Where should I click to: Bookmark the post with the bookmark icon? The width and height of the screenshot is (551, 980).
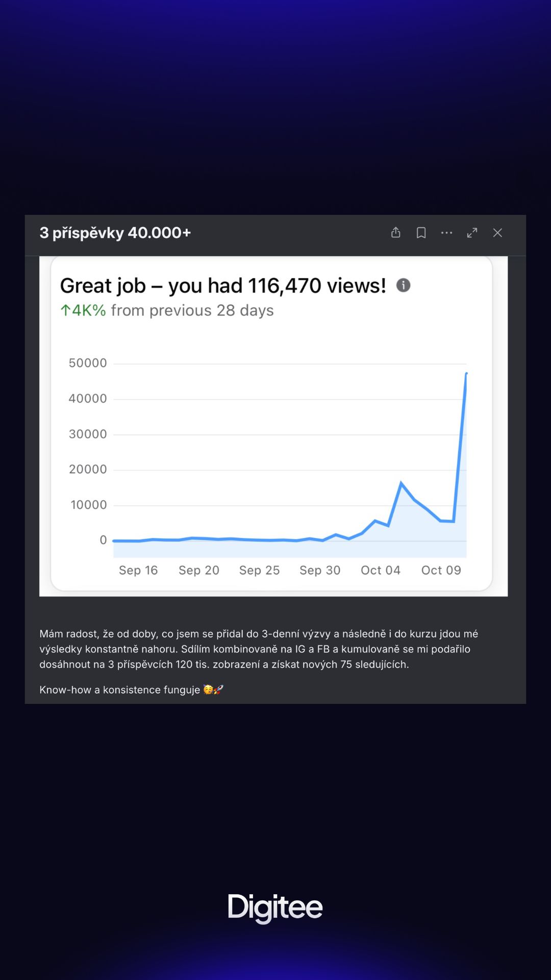[421, 233]
